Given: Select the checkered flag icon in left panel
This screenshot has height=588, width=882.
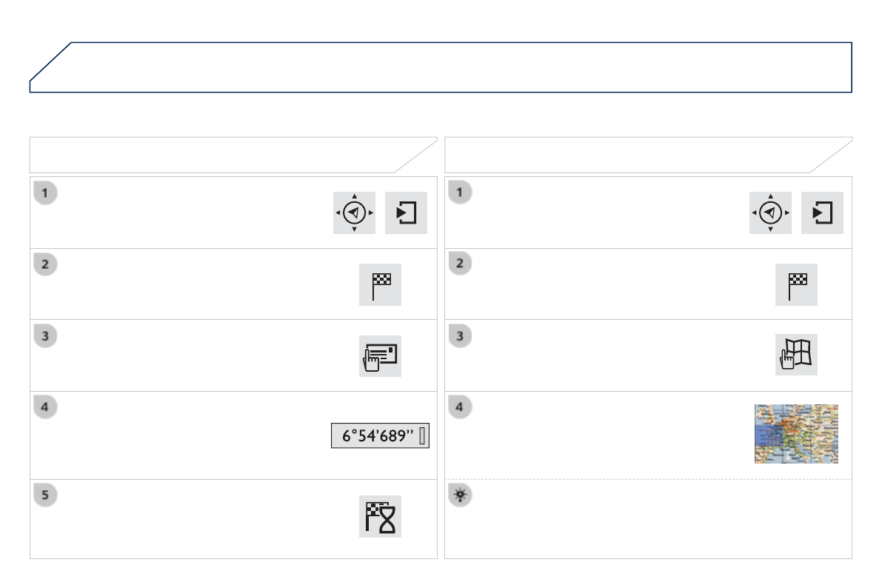Looking at the screenshot, I should point(380,284).
